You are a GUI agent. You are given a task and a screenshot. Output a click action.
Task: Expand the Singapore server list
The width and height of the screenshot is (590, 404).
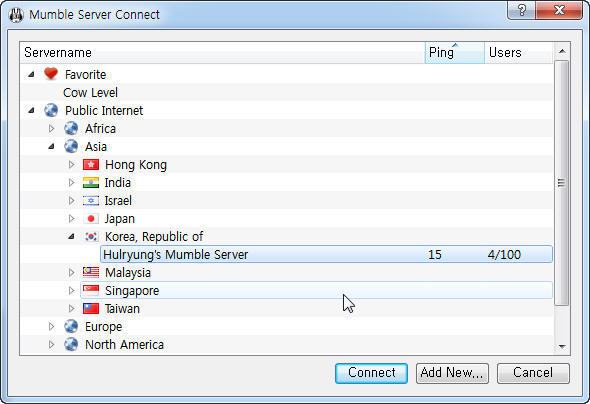pos(71,290)
